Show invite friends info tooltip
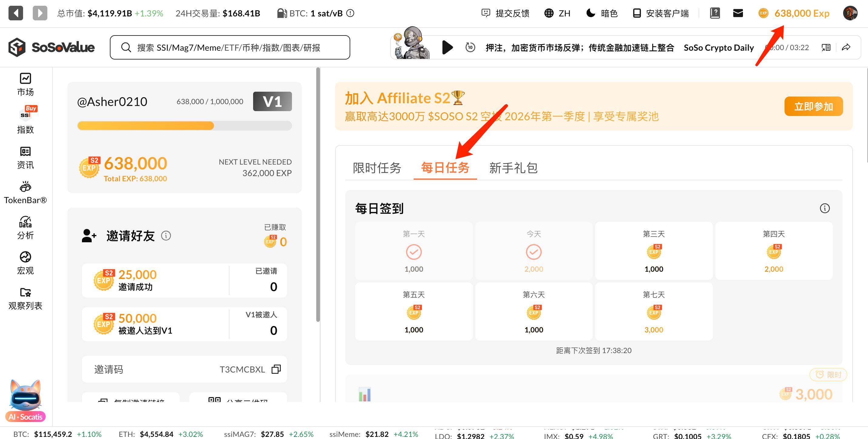 point(166,235)
